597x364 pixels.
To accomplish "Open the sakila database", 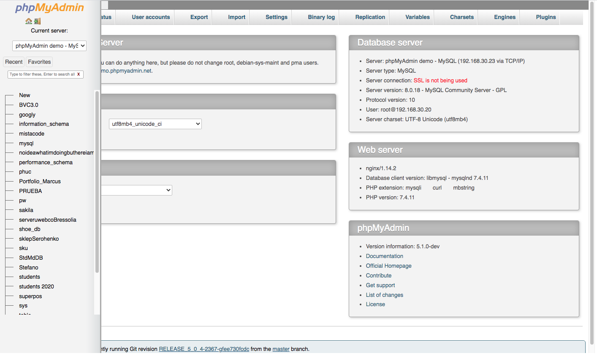I will 26,210.
